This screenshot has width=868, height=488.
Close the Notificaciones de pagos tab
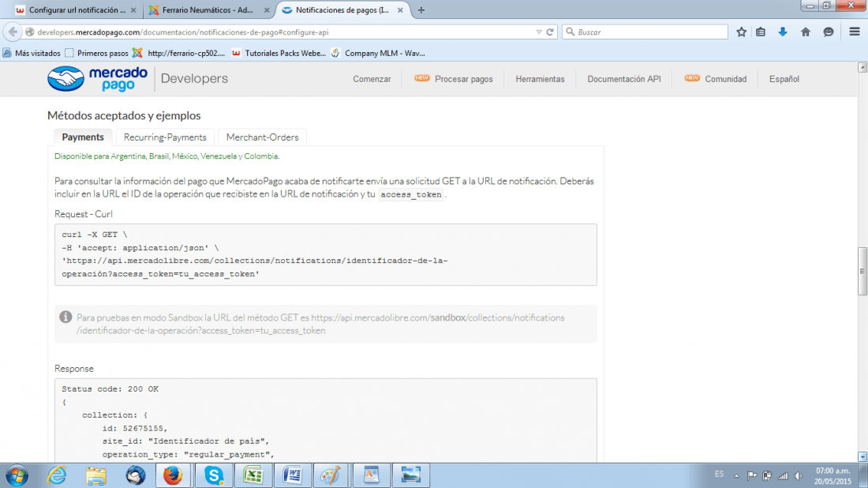(400, 10)
